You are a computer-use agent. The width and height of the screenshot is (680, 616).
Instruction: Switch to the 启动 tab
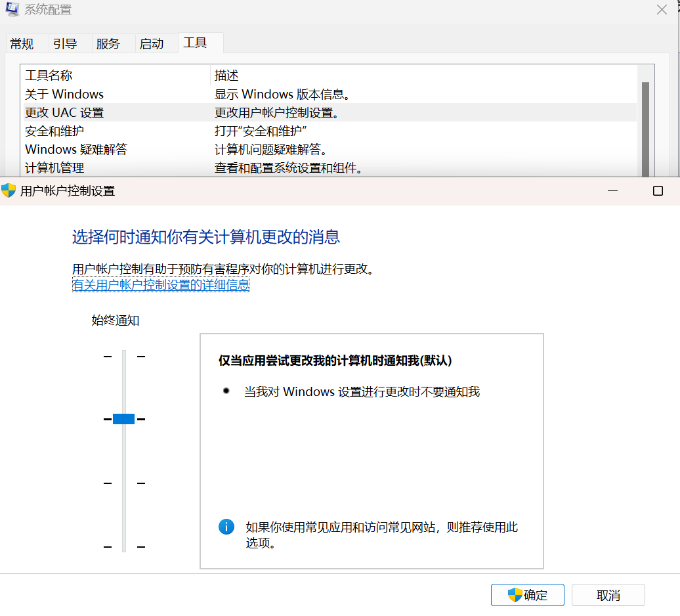click(x=152, y=44)
